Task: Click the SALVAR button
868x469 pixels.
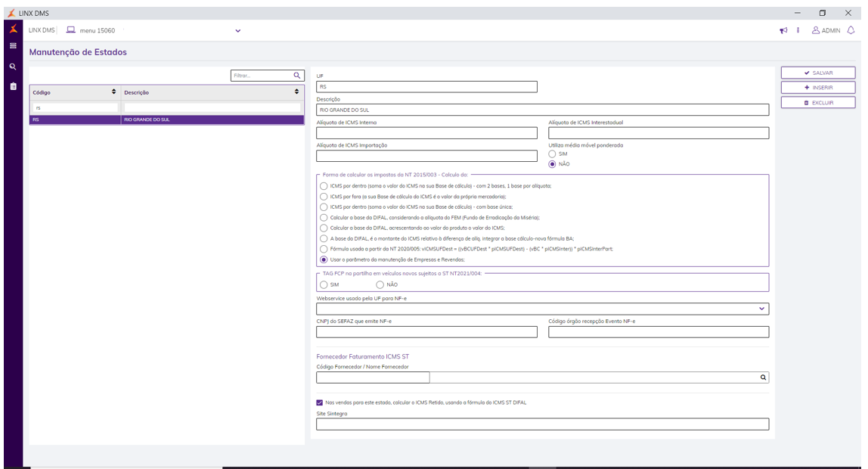Action: point(818,73)
